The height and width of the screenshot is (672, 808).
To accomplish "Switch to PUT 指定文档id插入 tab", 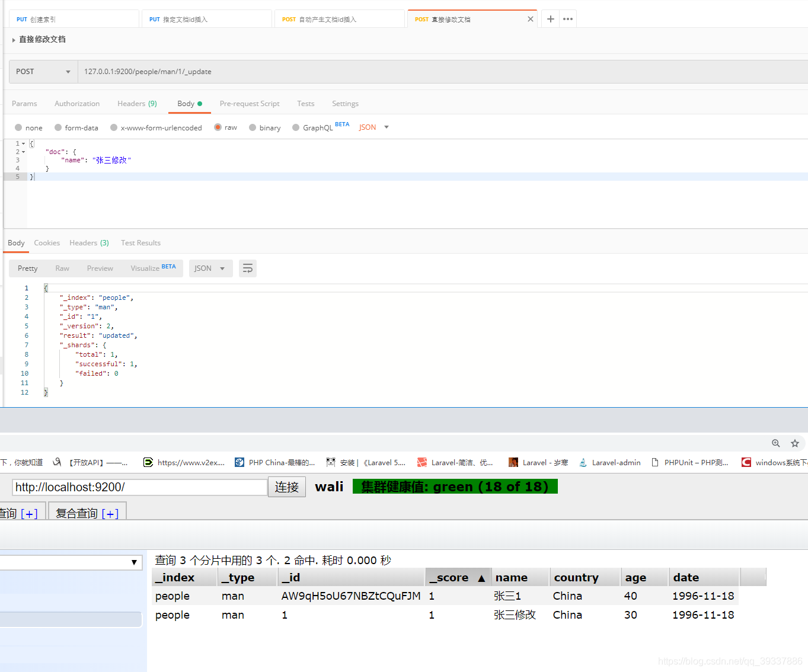I will (207, 19).
